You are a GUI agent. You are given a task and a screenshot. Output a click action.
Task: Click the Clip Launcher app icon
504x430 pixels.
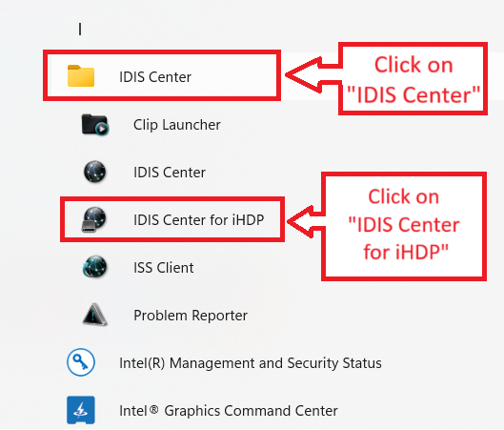(x=95, y=125)
